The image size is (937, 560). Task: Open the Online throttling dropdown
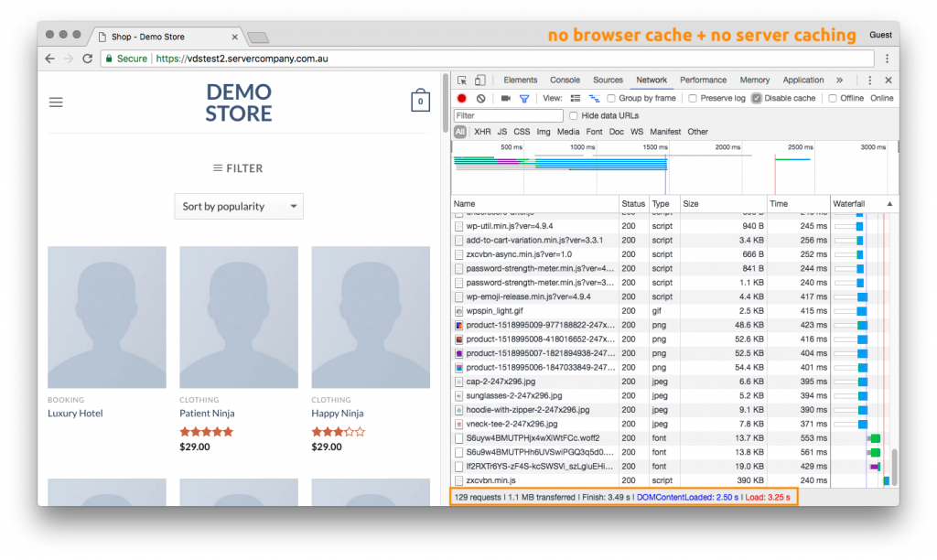click(x=881, y=98)
